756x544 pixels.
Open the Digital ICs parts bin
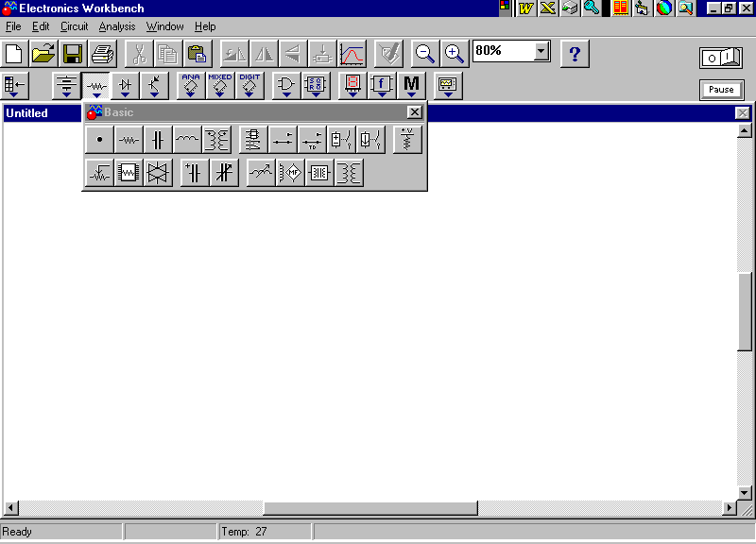tap(249, 85)
